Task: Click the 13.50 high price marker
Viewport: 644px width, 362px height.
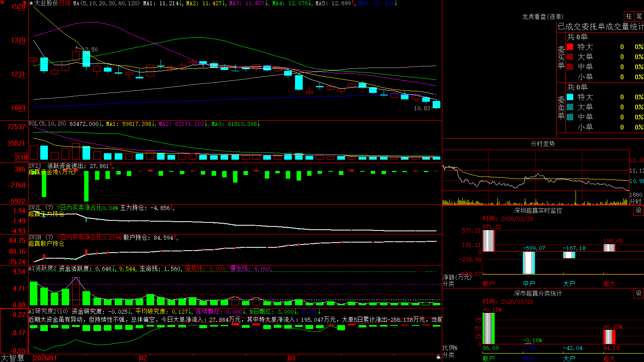Action: (x=90, y=49)
